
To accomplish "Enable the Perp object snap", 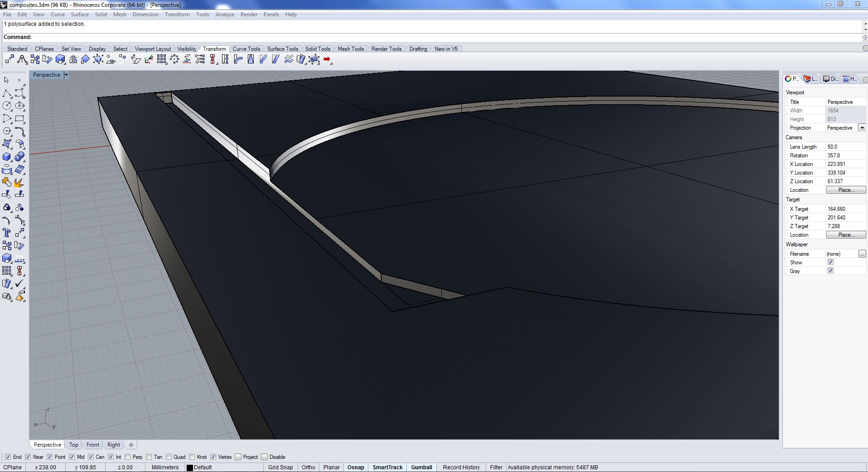I will point(127,457).
